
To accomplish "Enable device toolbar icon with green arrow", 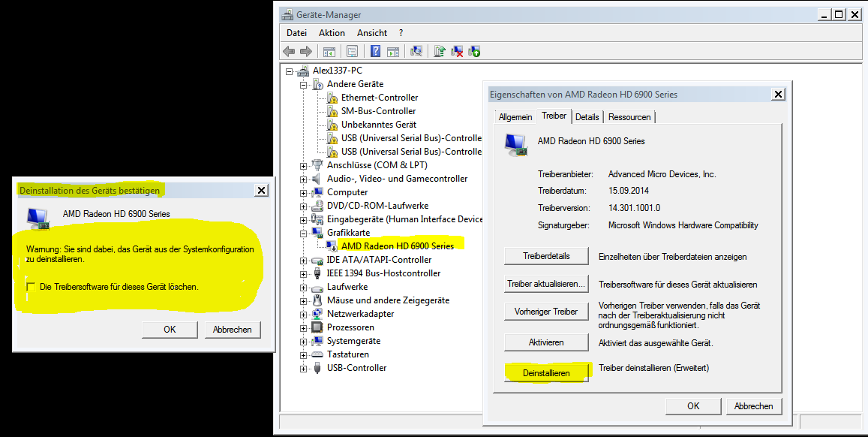I will point(474,52).
